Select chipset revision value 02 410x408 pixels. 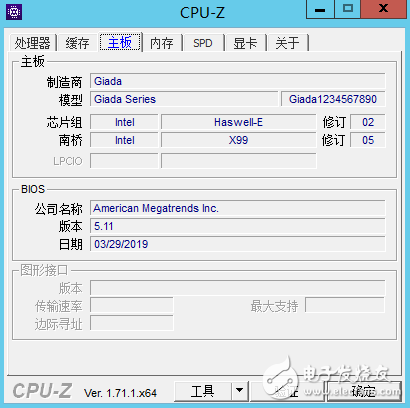(368, 122)
